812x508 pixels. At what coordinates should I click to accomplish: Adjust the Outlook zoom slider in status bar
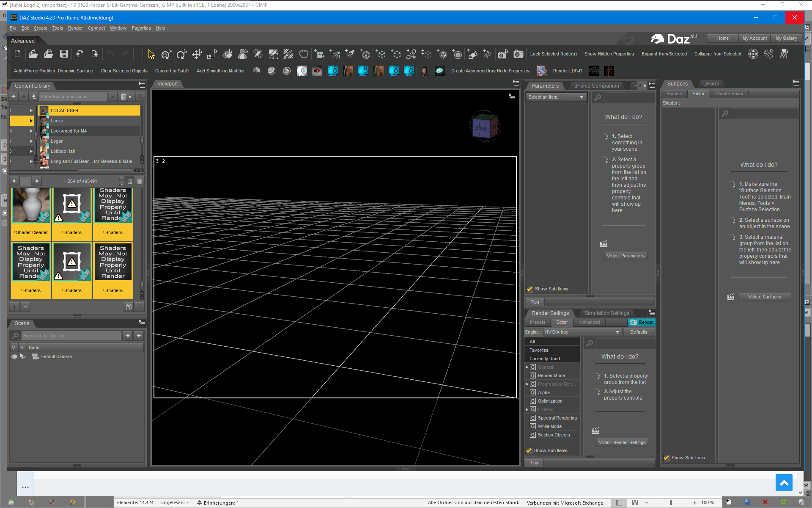[x=671, y=502]
